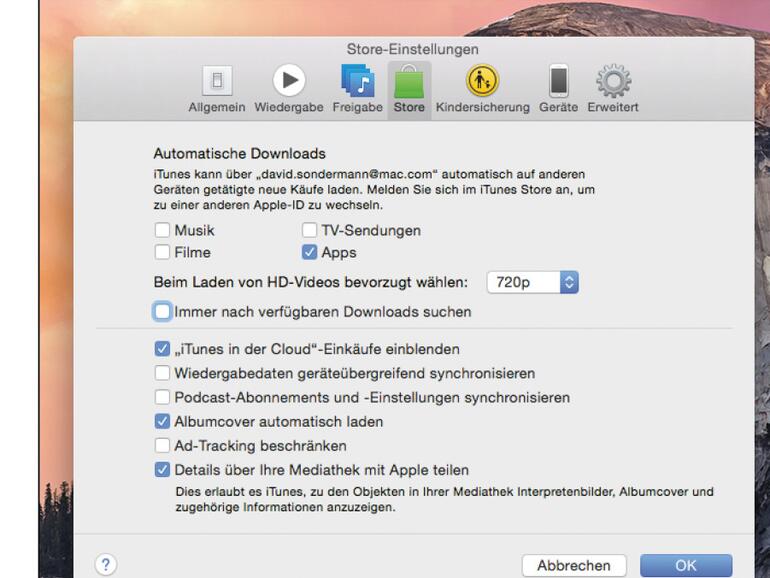Confirm settings with the OK button

pos(686,565)
